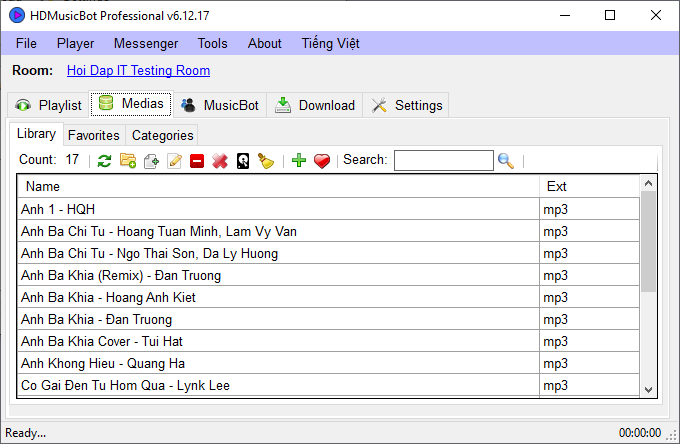Switch to the Favorites sub-tab
Image resolution: width=680 pixels, height=444 pixels.
click(x=94, y=135)
